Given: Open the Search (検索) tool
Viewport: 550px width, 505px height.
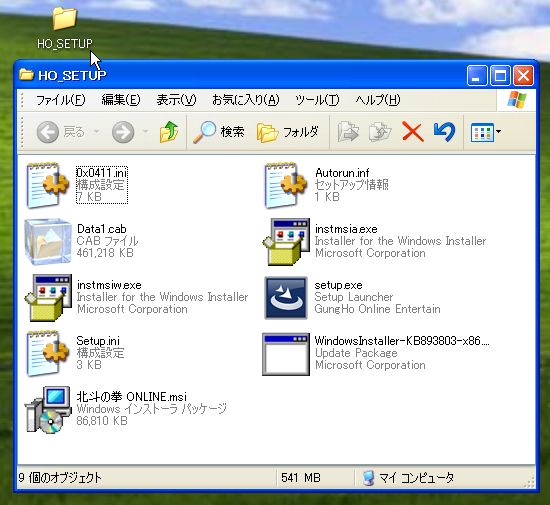Looking at the screenshot, I should pos(219,132).
